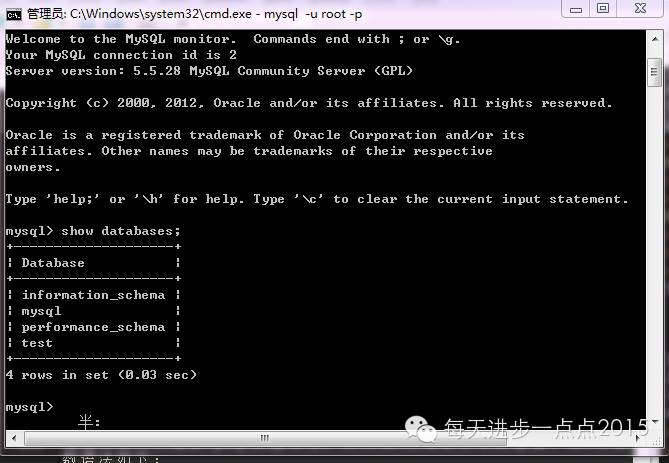Click '4 rows in set (0.03 sec)' text
The image size is (669, 463).
tap(101, 375)
